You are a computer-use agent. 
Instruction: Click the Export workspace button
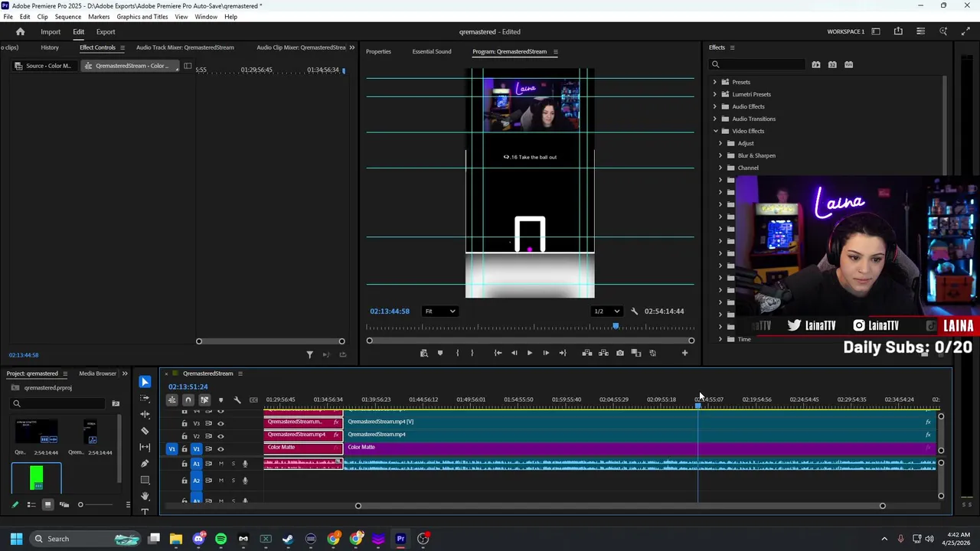point(106,31)
